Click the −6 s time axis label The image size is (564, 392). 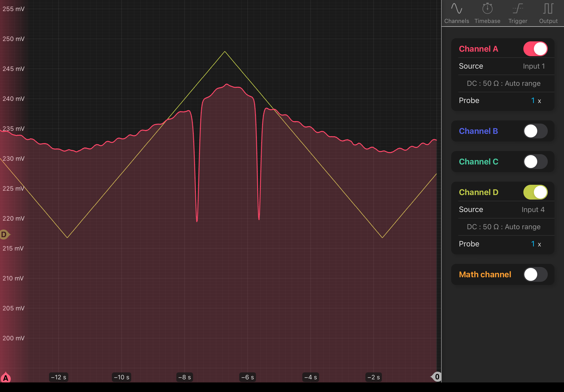tap(248, 377)
